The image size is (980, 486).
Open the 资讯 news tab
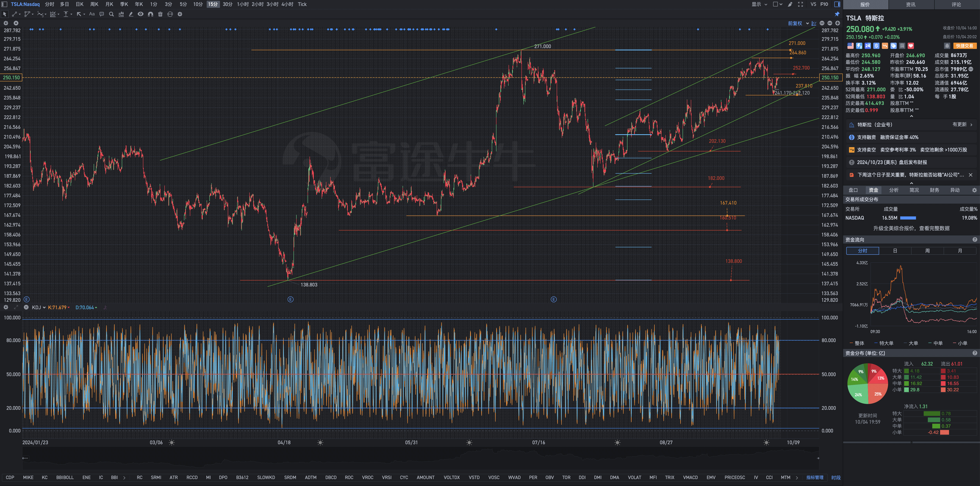pyautogui.click(x=911, y=4)
